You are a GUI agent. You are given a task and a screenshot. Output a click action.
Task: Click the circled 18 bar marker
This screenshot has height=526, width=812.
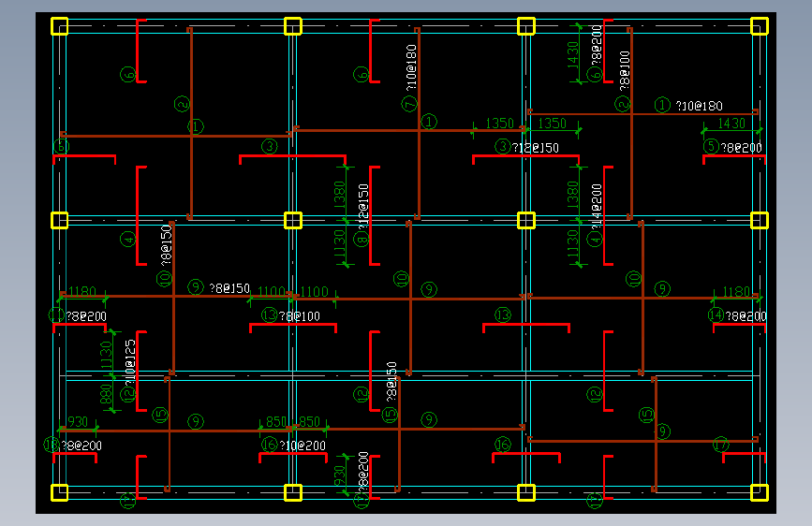[x=52, y=445]
